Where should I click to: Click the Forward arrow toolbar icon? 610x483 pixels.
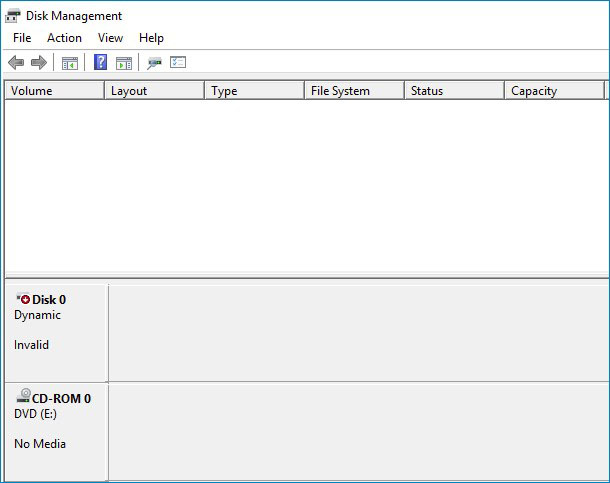tap(39, 63)
